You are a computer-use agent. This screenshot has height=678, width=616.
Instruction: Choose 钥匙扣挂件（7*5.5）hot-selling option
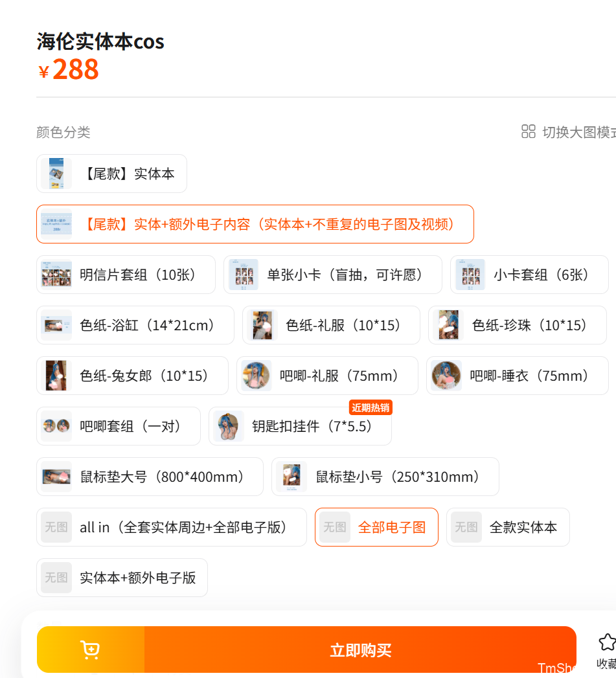tap(300, 426)
